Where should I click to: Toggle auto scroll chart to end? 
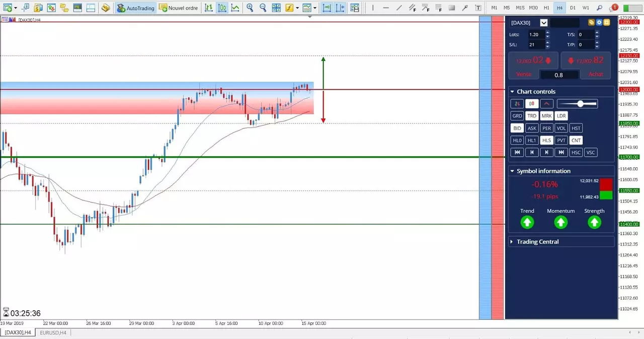(x=327, y=8)
